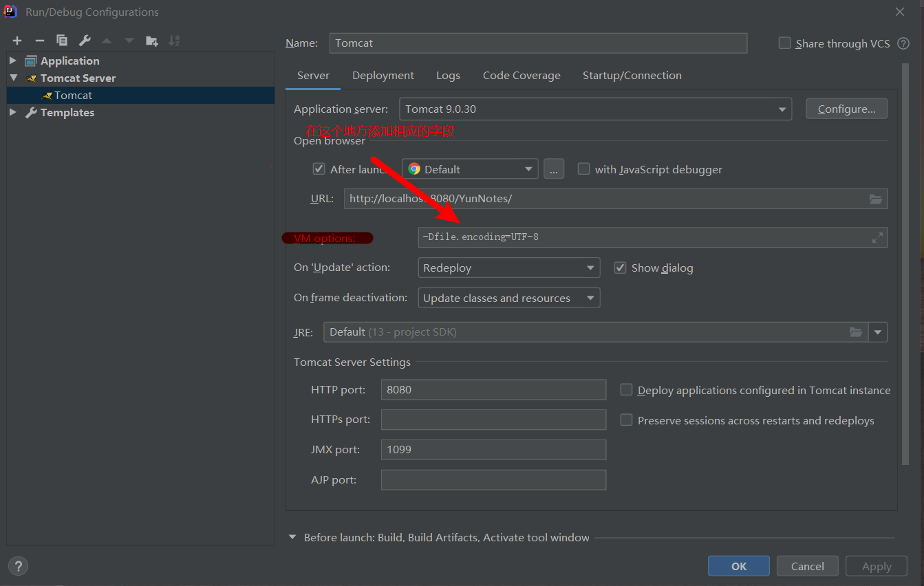The image size is (924, 586).
Task: Switch to the Logs tab
Action: tap(448, 76)
